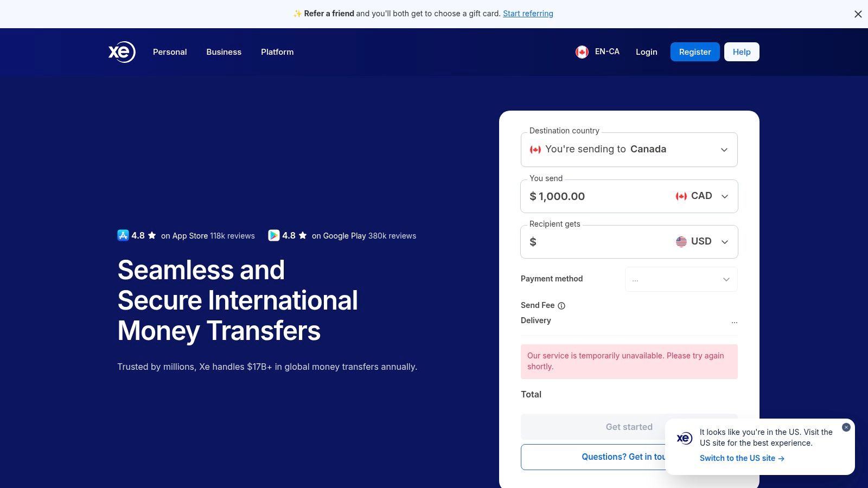The height and width of the screenshot is (488, 868).
Task: Click the App Store icon
Action: point(123,235)
